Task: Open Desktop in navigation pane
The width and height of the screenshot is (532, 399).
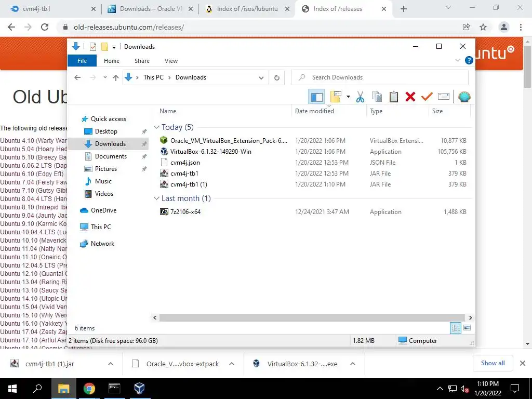Action: point(106,131)
